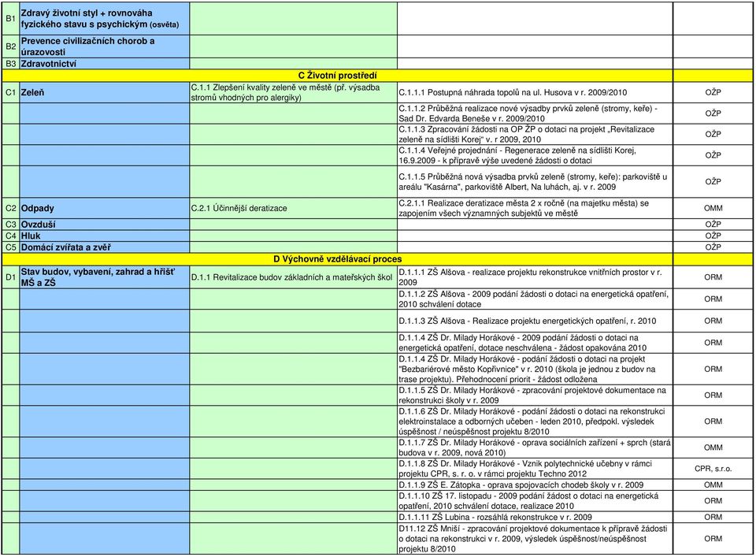Click row label C2
The image size is (756, 557).
click(x=10, y=208)
